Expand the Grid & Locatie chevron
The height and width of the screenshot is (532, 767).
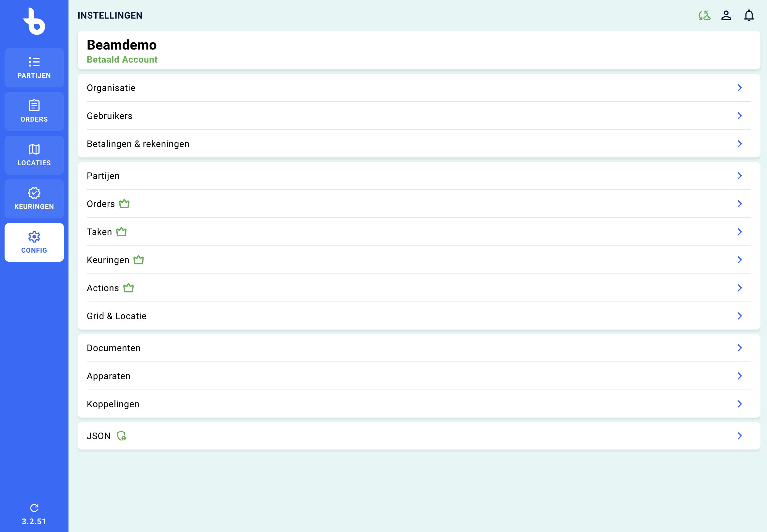(739, 316)
